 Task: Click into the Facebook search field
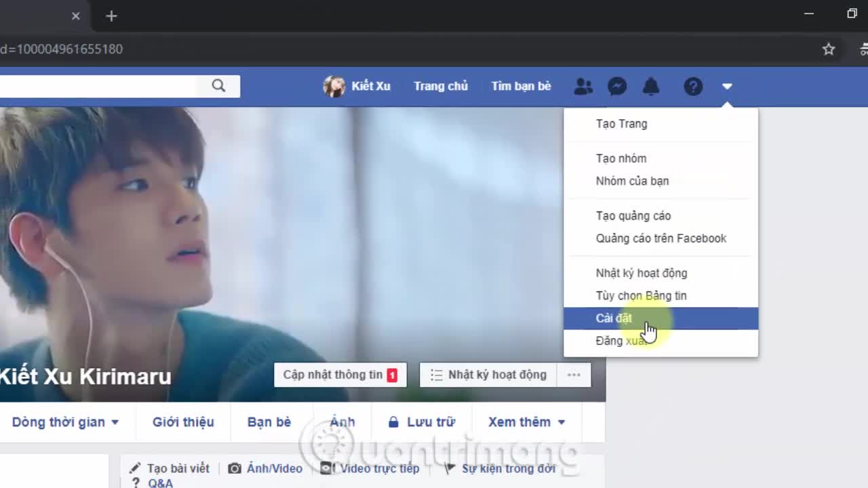(x=98, y=86)
